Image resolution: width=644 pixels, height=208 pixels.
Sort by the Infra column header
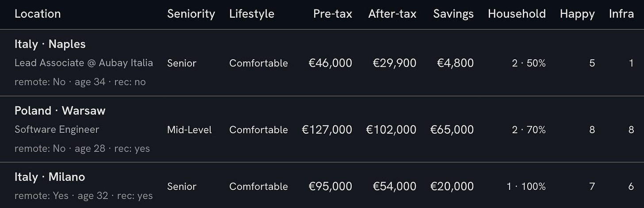click(x=621, y=14)
